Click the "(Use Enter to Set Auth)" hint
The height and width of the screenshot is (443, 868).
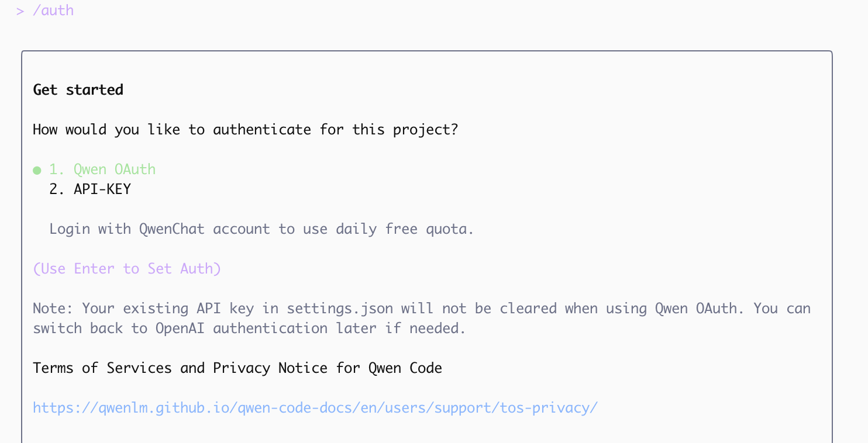pos(127,269)
